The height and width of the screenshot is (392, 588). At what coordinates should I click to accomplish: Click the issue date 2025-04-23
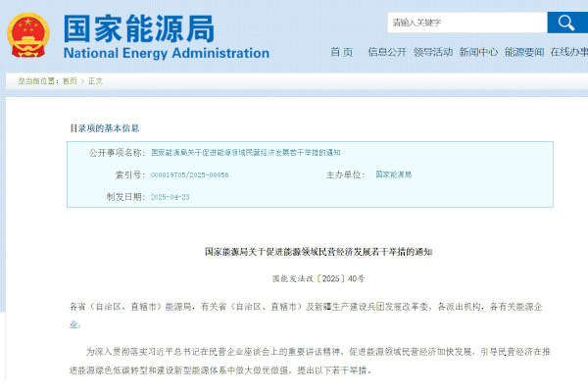point(171,196)
